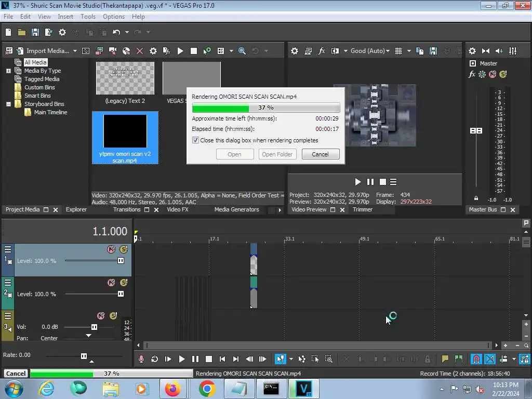The width and height of the screenshot is (532, 399).
Task: Solo video track 2
Action: 124,283
